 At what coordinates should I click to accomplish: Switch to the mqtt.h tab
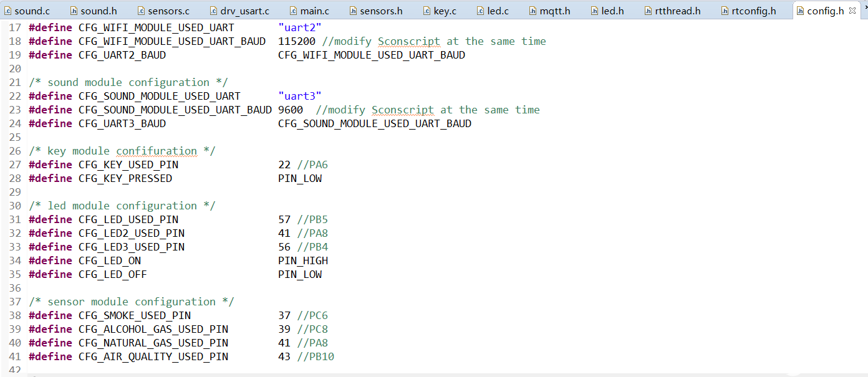coord(550,11)
